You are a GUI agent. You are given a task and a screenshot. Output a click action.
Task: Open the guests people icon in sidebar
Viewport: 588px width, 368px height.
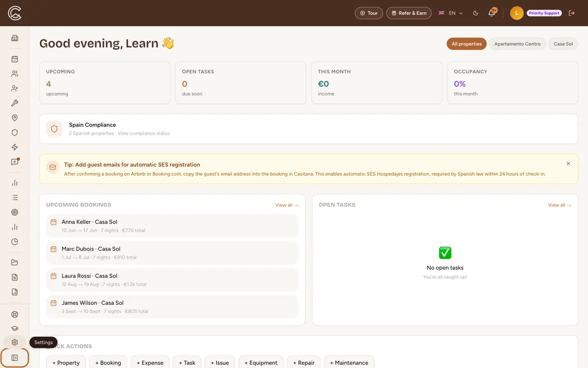pos(15,74)
